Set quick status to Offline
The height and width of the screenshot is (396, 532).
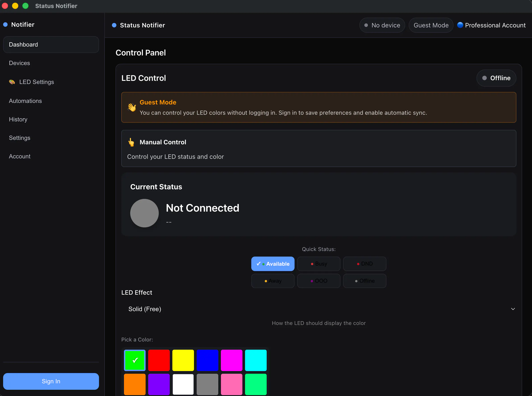(x=365, y=281)
